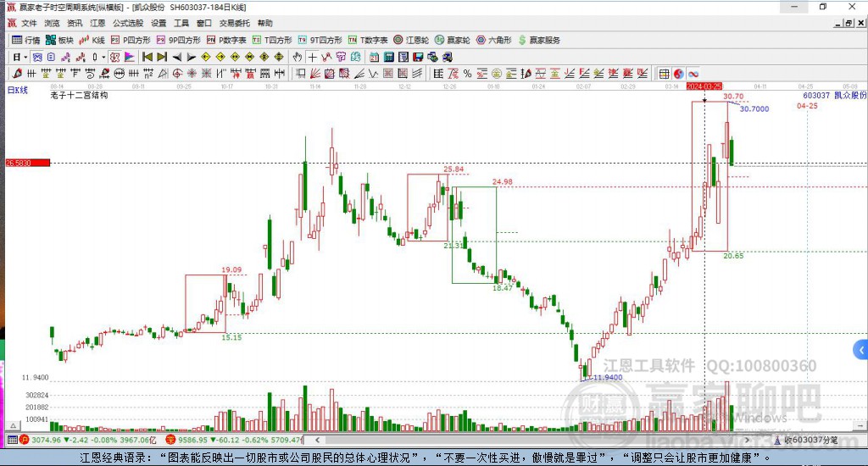Open the 板块 sector view

click(x=59, y=40)
